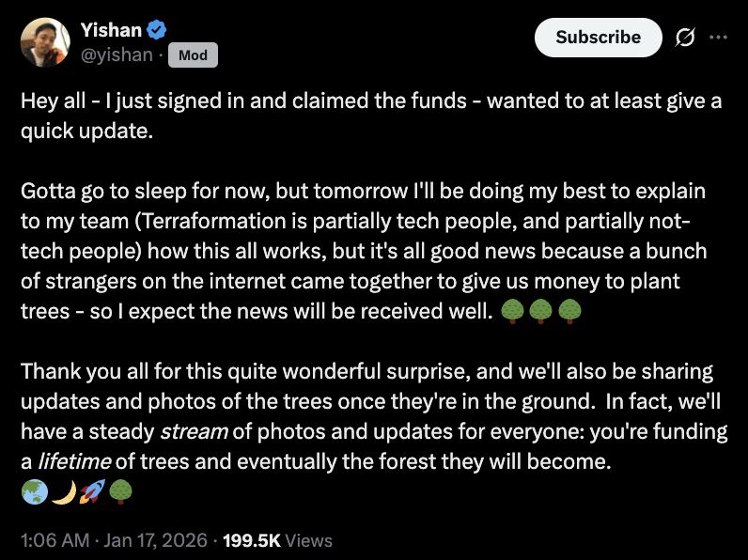
Task: Click the tree emoji after the rocket
Action: click(121, 490)
